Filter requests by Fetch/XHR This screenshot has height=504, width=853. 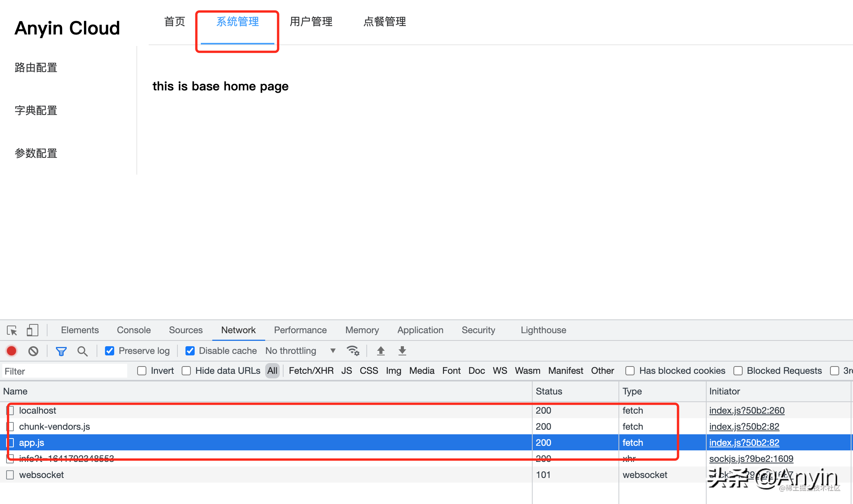point(311,371)
